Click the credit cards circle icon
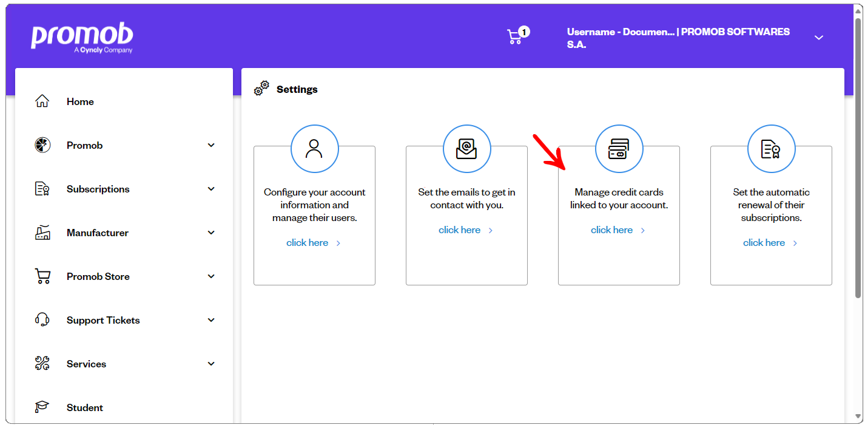868x436 pixels. tap(619, 149)
